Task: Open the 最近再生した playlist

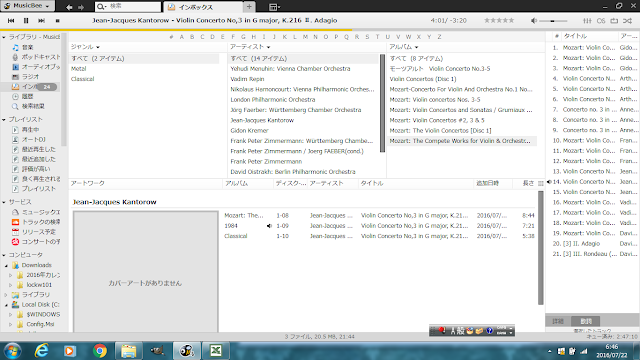Action: [x=34, y=149]
